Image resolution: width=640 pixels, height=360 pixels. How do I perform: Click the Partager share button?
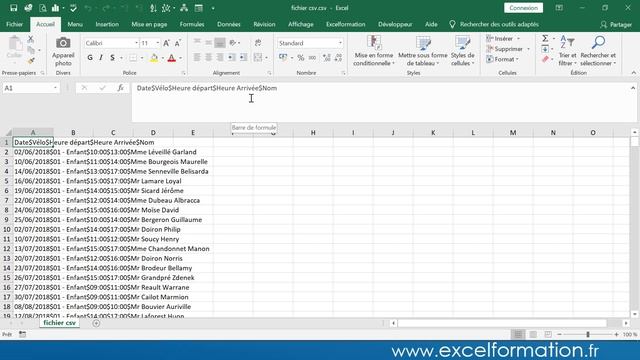pyautogui.click(x=616, y=25)
